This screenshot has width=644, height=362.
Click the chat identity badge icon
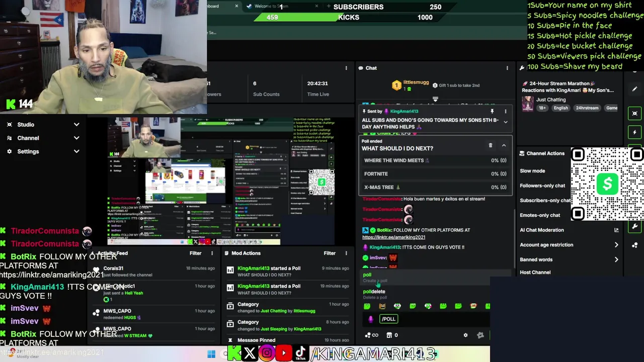tap(480, 335)
